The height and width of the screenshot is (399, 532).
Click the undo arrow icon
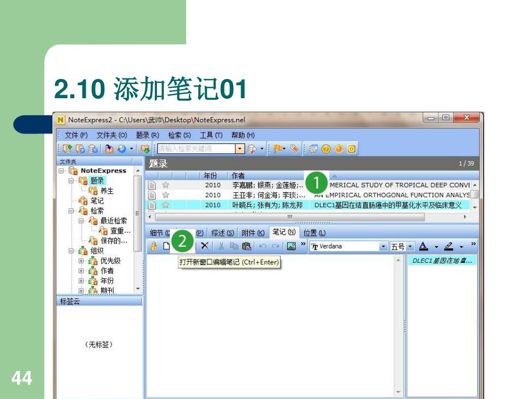262,246
